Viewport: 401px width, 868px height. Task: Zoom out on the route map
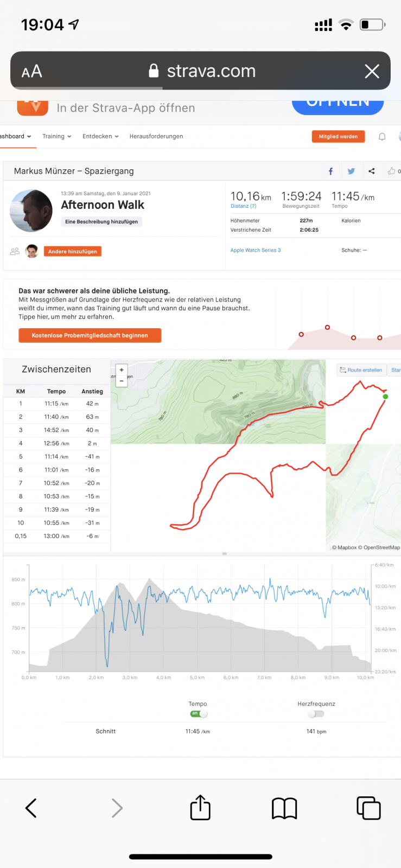[122, 381]
